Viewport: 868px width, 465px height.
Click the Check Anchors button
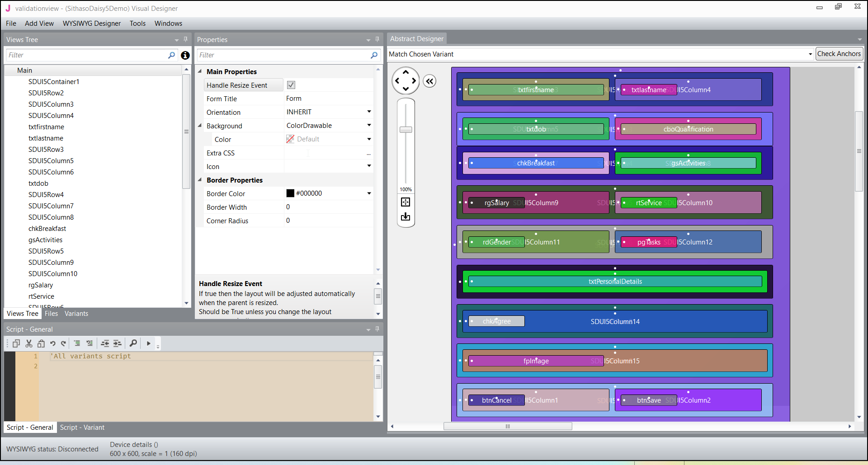tap(839, 54)
